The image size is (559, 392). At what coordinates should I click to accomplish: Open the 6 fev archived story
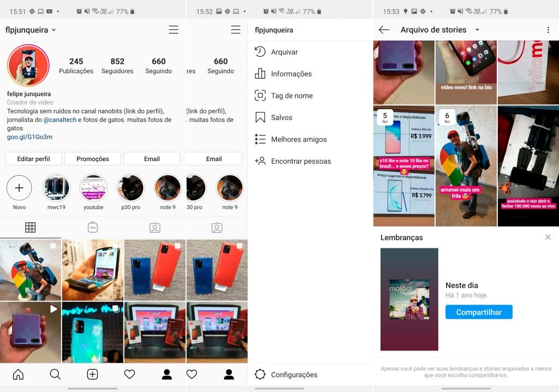[x=466, y=166]
